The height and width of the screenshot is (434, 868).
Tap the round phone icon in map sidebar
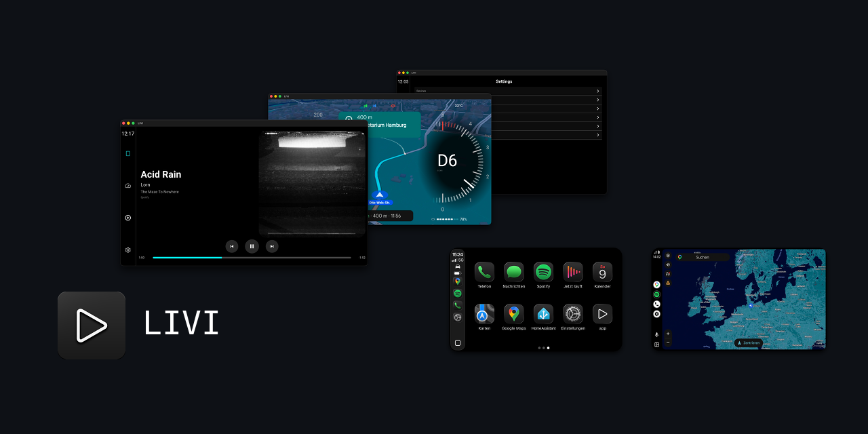pyautogui.click(x=656, y=304)
